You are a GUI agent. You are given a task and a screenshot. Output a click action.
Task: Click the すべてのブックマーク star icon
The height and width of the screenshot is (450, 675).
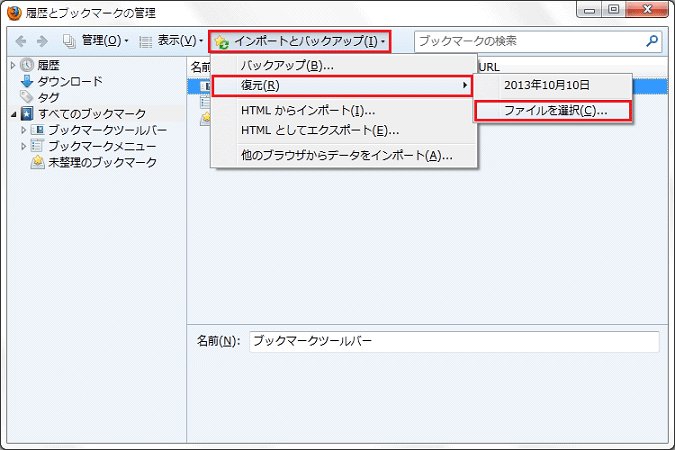click(27, 114)
